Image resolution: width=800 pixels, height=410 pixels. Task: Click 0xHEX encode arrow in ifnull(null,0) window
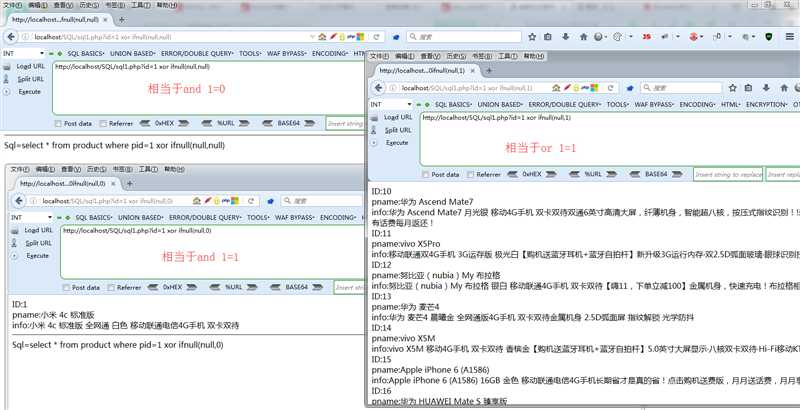click(x=191, y=287)
